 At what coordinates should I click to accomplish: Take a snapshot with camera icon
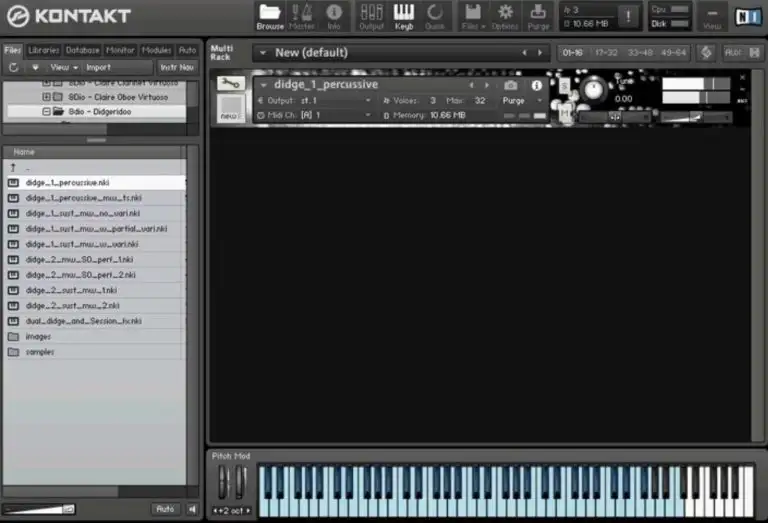(x=510, y=86)
